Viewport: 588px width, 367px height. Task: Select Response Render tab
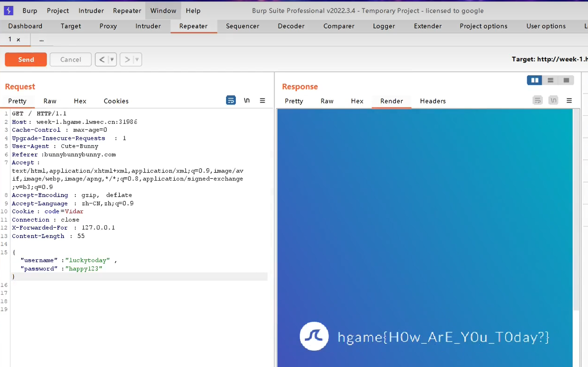[392, 101]
